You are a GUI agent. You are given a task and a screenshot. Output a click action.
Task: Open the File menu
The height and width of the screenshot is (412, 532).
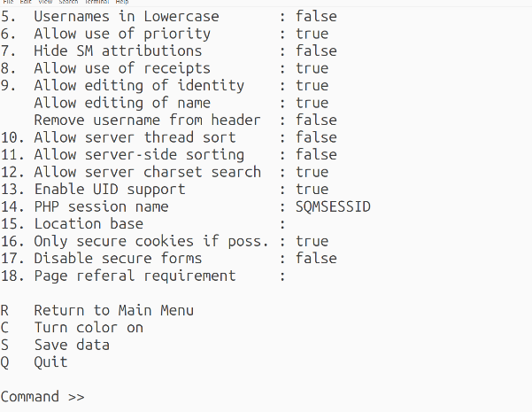(8, 2)
